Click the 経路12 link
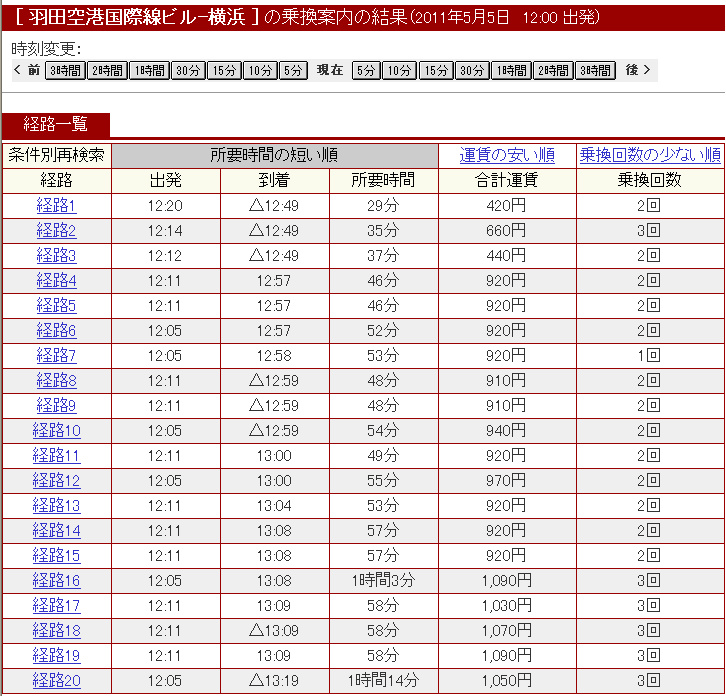 point(57,481)
